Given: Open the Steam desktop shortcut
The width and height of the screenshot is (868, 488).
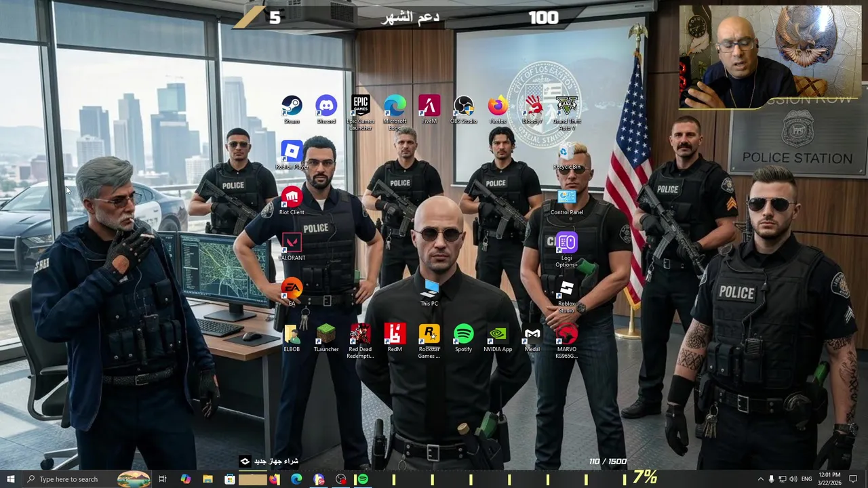Looking at the screenshot, I should point(292,110).
